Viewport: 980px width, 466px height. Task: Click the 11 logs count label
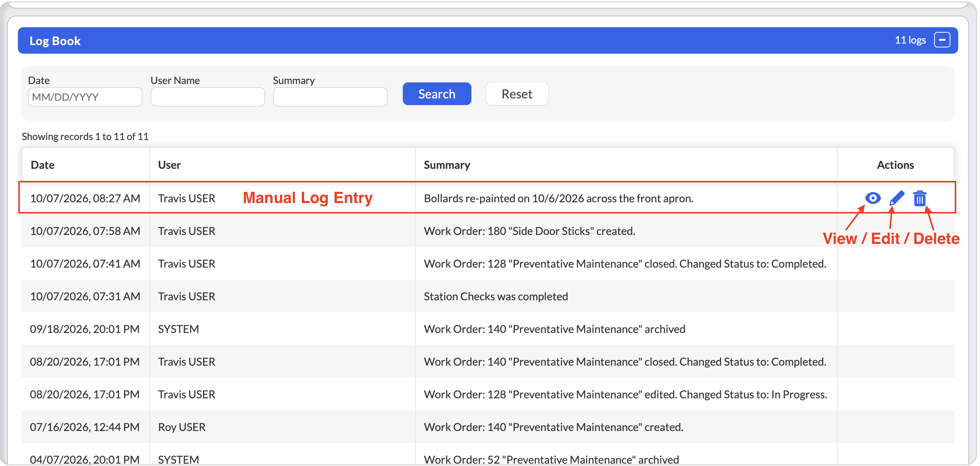tap(910, 40)
